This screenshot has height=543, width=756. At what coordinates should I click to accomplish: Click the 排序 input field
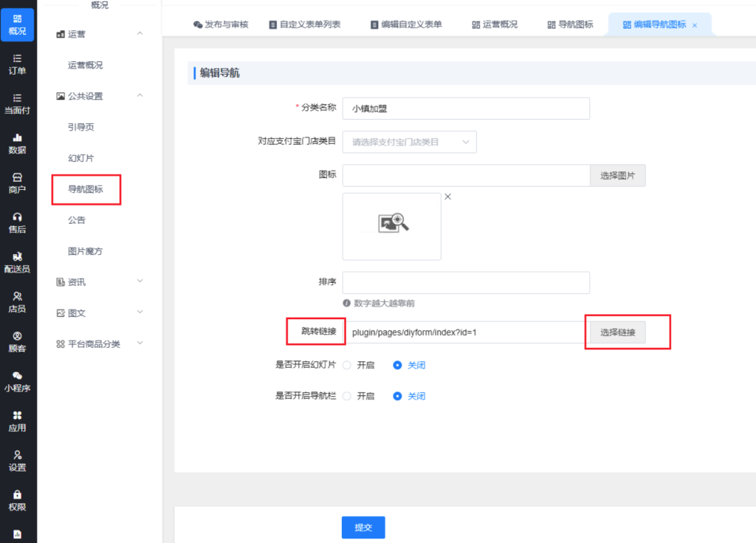(466, 283)
